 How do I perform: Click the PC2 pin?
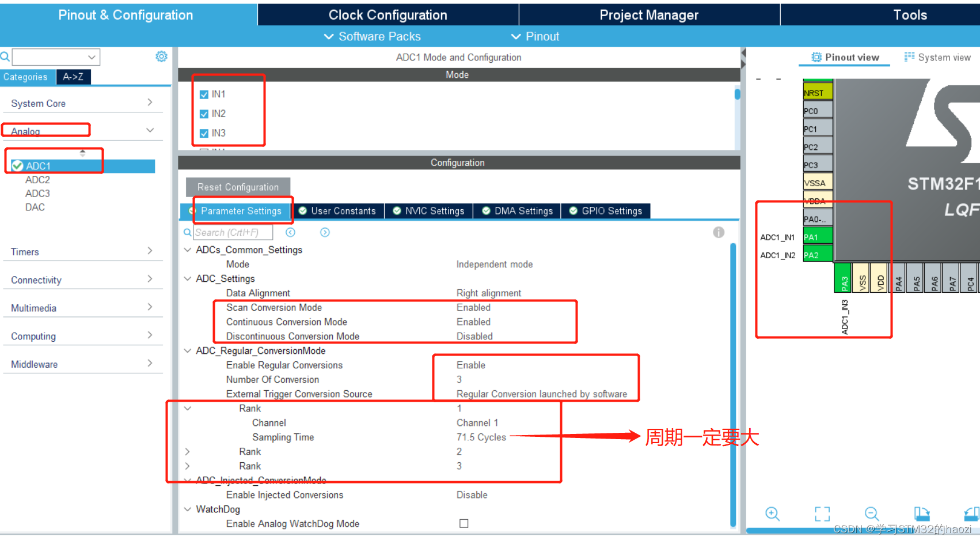[818, 146]
